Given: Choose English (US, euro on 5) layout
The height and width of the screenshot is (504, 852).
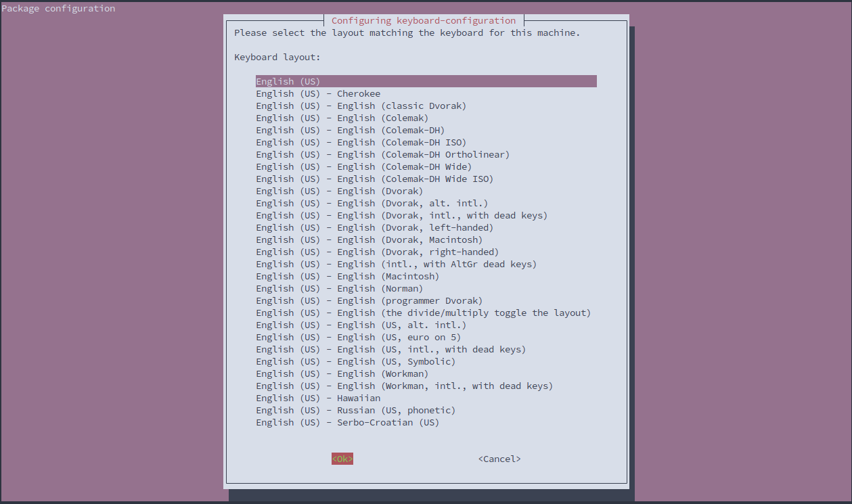Looking at the screenshot, I should [358, 337].
